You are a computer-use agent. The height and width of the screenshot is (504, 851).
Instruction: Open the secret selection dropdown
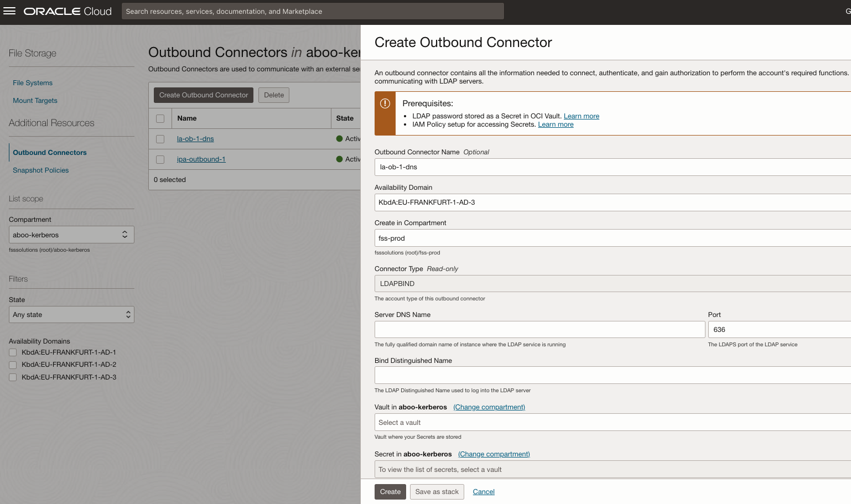[x=609, y=469]
